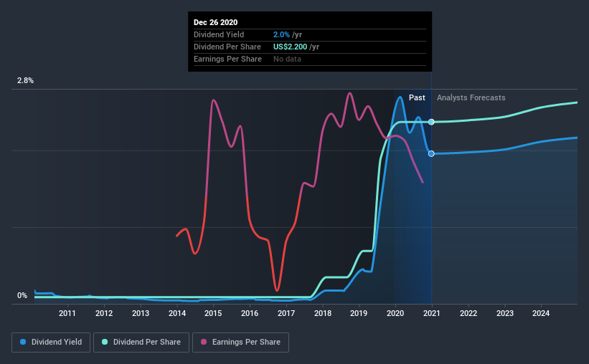Click the 2023 x-axis label
The width and height of the screenshot is (589, 364).
pos(505,313)
